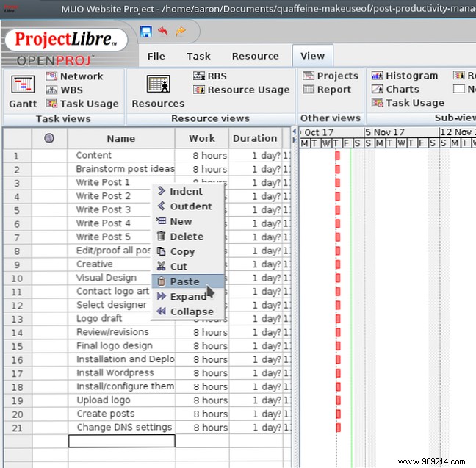Viewport: 476px width, 468px height.
Task: Open Task Usage in Task views
Action: pos(82,104)
